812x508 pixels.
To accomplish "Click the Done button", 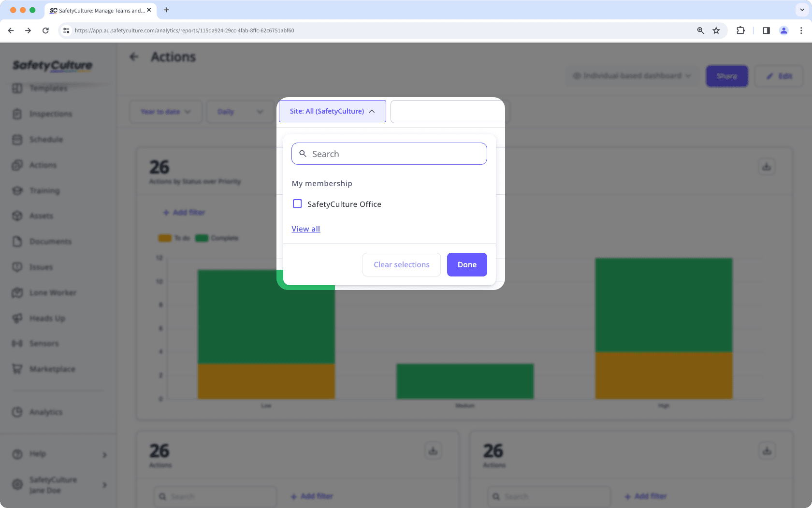I will 466,264.
